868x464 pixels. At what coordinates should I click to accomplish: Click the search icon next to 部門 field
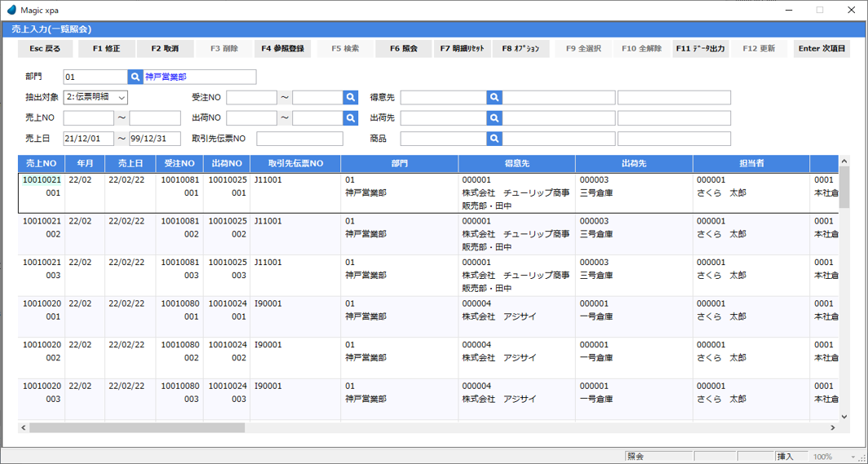coord(135,77)
